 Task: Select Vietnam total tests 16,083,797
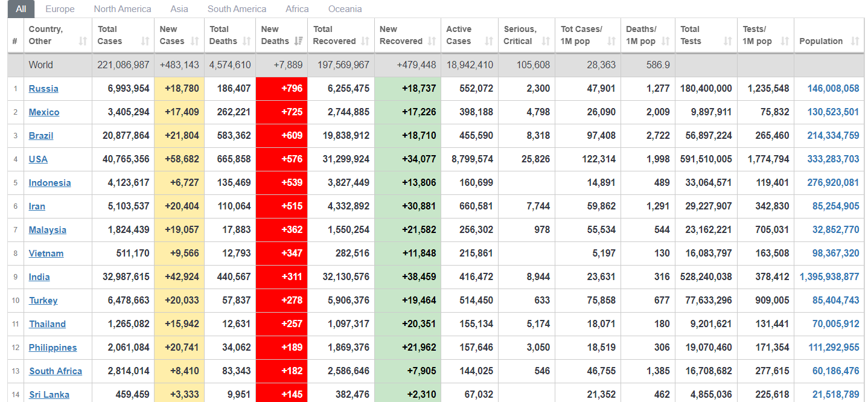point(709,254)
